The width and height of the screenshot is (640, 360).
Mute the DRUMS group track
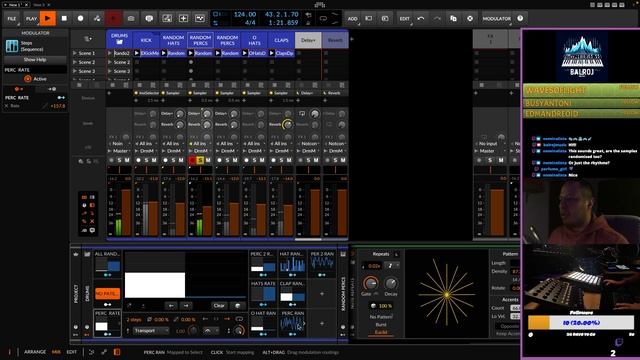click(127, 160)
